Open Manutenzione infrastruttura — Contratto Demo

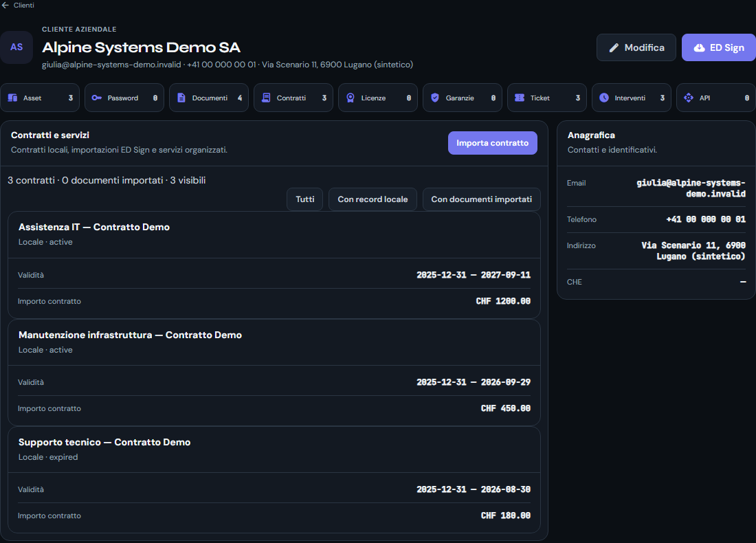click(x=130, y=335)
